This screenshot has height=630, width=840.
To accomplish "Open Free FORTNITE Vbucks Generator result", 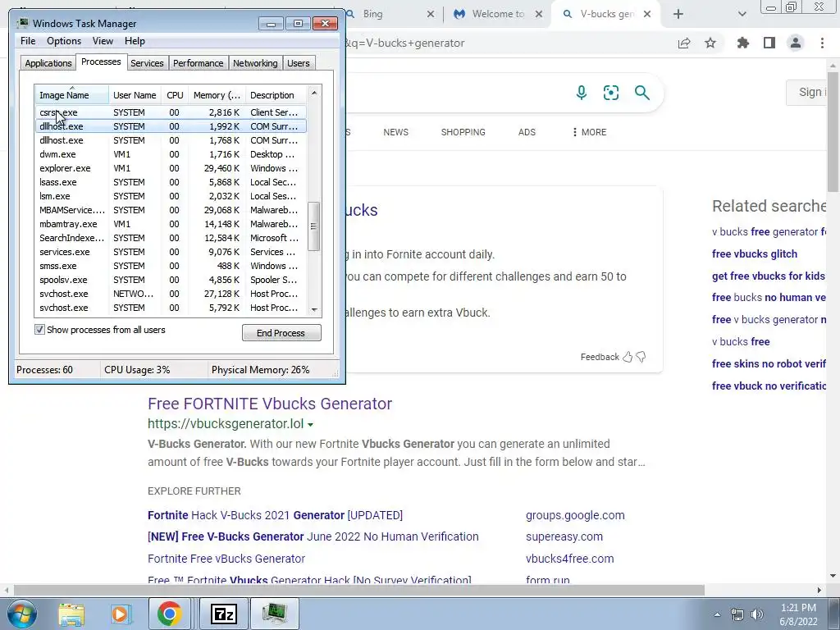I will pyautogui.click(x=270, y=404).
